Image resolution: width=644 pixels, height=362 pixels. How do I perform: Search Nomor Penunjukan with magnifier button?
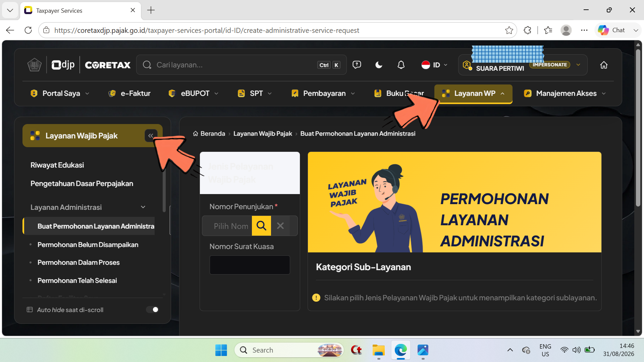coord(261,226)
